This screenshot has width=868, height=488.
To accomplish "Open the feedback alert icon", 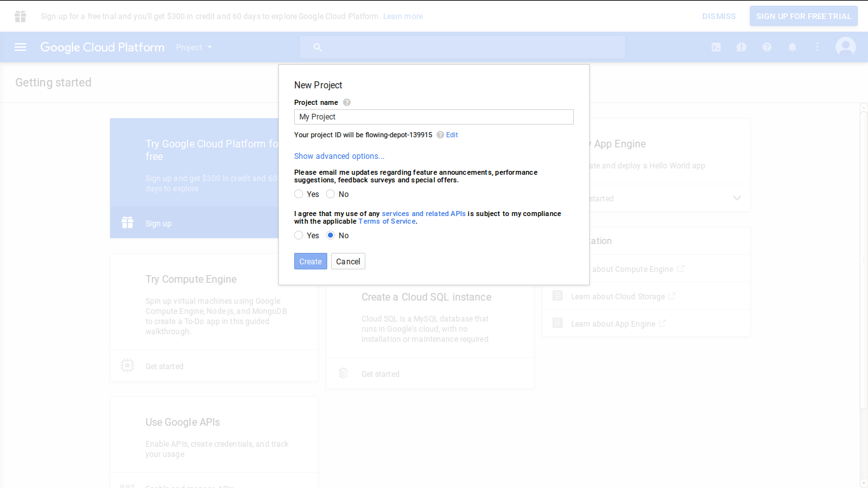I will [742, 47].
